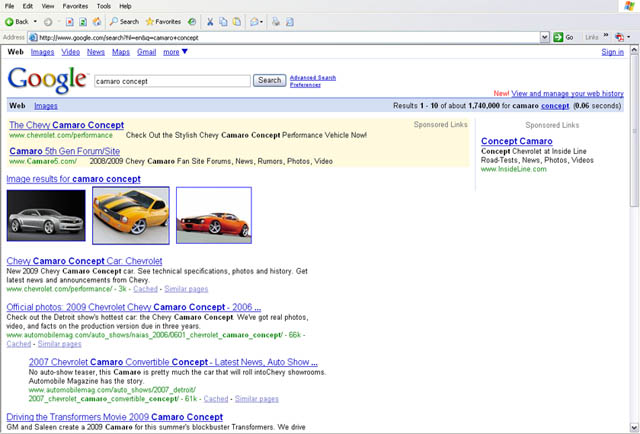Expand the address bar dropdown
The height and width of the screenshot is (434, 640).
click(544, 37)
